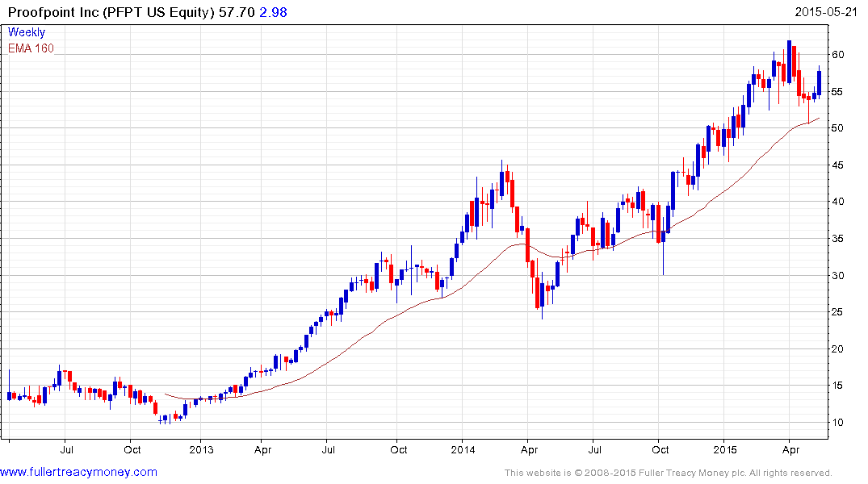
Task: Click the tall blue candle at the April 2015 peak
Action: click(790, 61)
